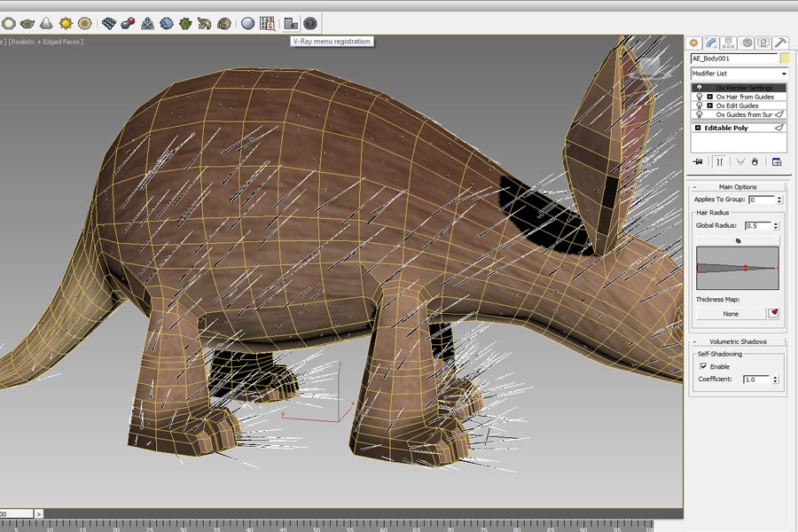The height and width of the screenshot is (532, 798).
Task: Click the Global Radius input field
Action: tap(759, 226)
